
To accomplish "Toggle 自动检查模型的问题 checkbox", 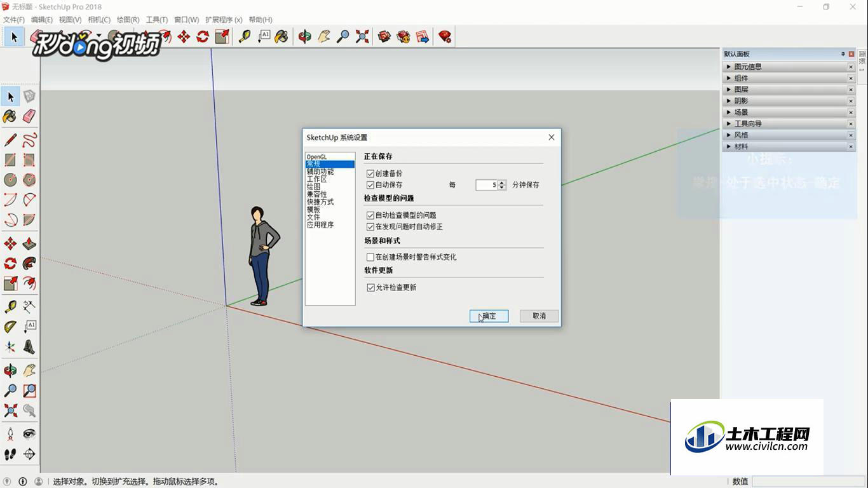I will coord(370,215).
